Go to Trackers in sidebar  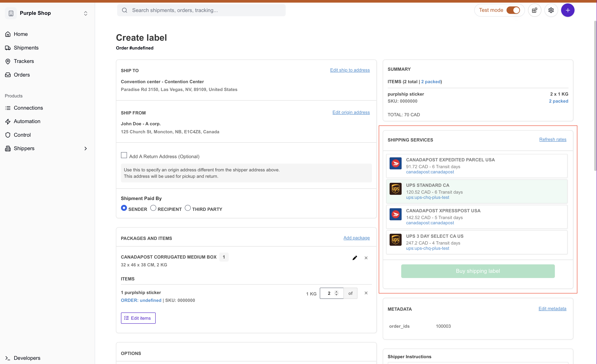coord(24,61)
